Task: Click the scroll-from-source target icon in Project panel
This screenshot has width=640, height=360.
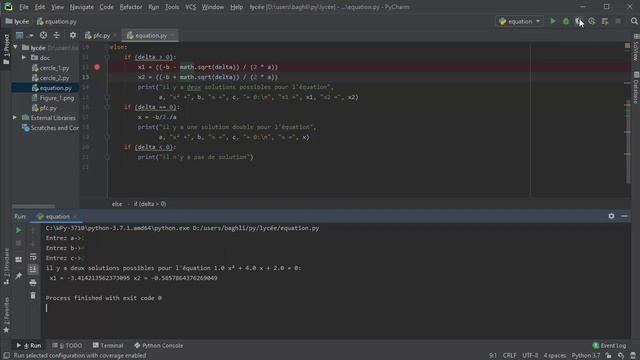Action: (43, 36)
